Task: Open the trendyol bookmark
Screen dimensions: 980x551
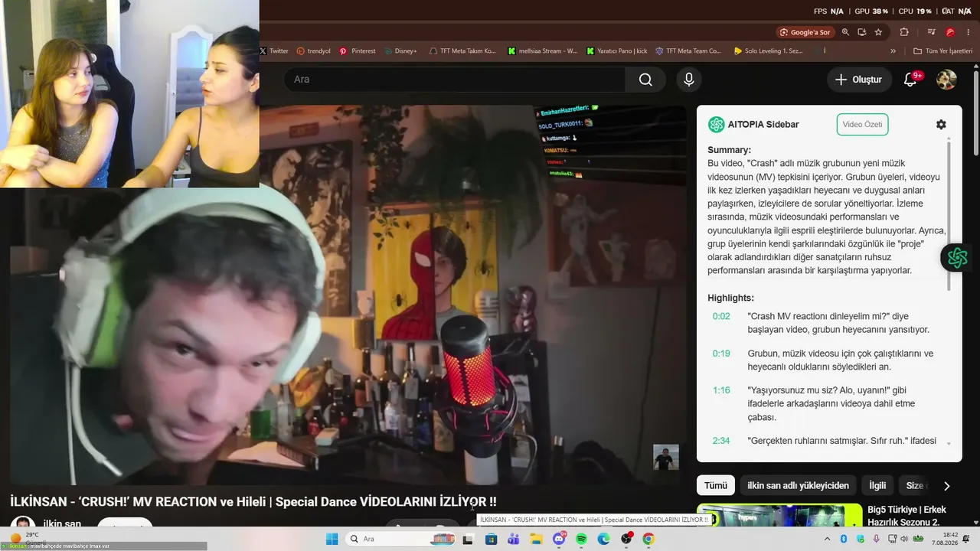Action: pos(314,51)
